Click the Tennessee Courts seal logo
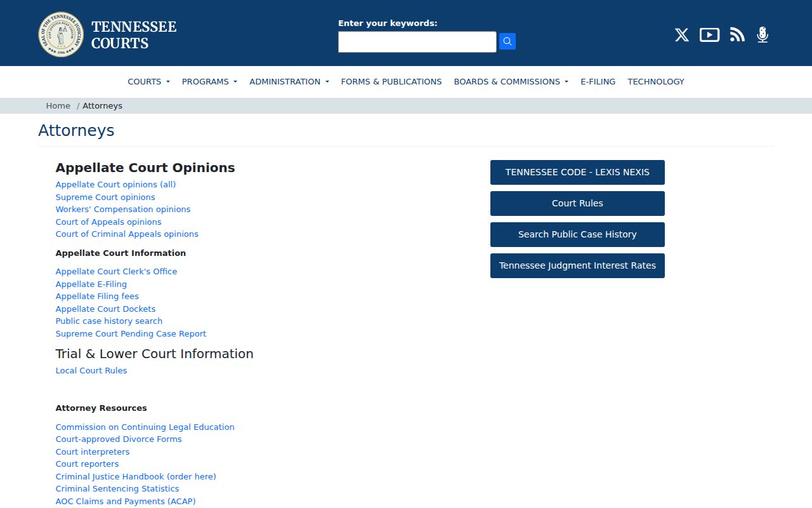The width and height of the screenshot is (812, 508). pos(61,34)
